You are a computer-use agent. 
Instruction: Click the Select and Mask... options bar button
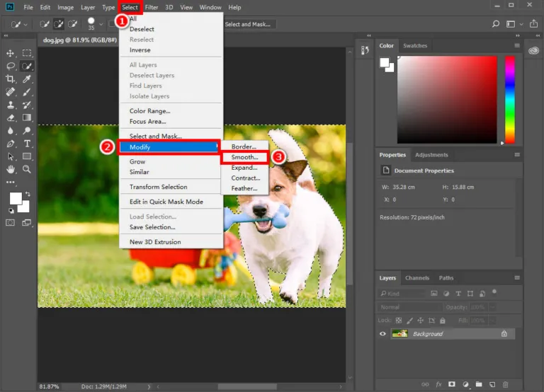click(x=248, y=24)
